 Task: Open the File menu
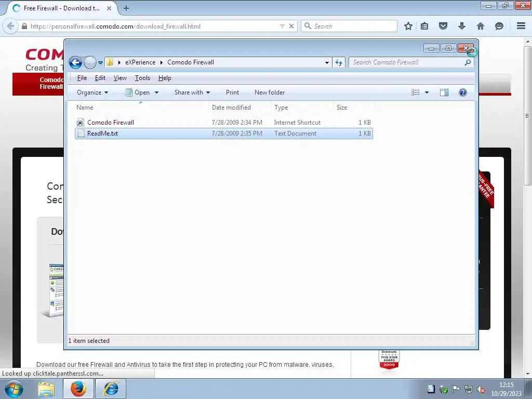(82, 78)
